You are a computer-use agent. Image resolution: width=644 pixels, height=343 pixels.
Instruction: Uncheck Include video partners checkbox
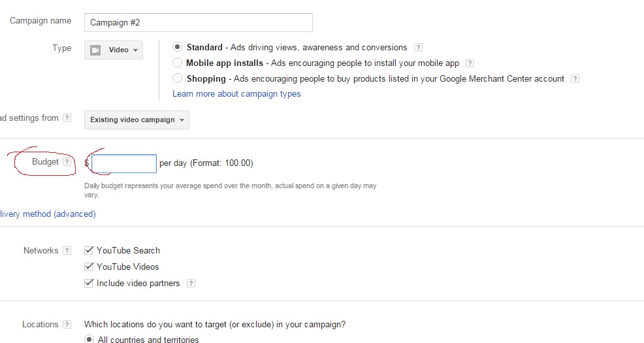coord(89,283)
